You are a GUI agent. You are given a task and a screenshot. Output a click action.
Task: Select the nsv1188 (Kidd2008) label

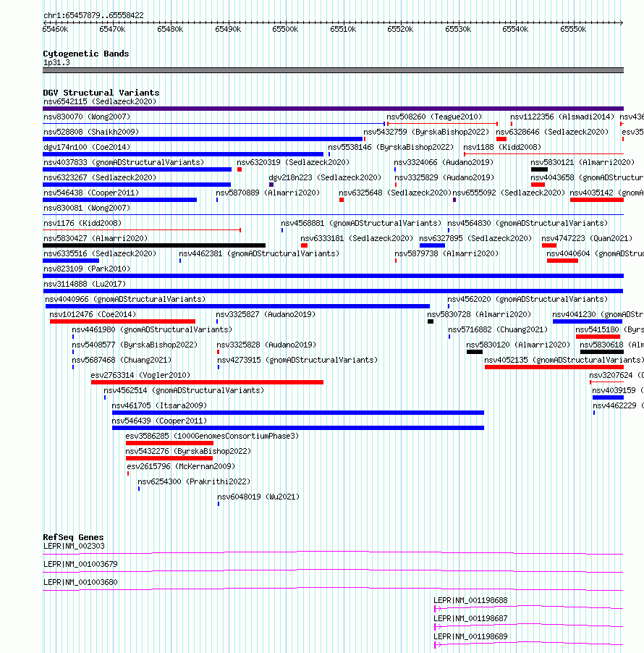pyautogui.click(x=502, y=148)
